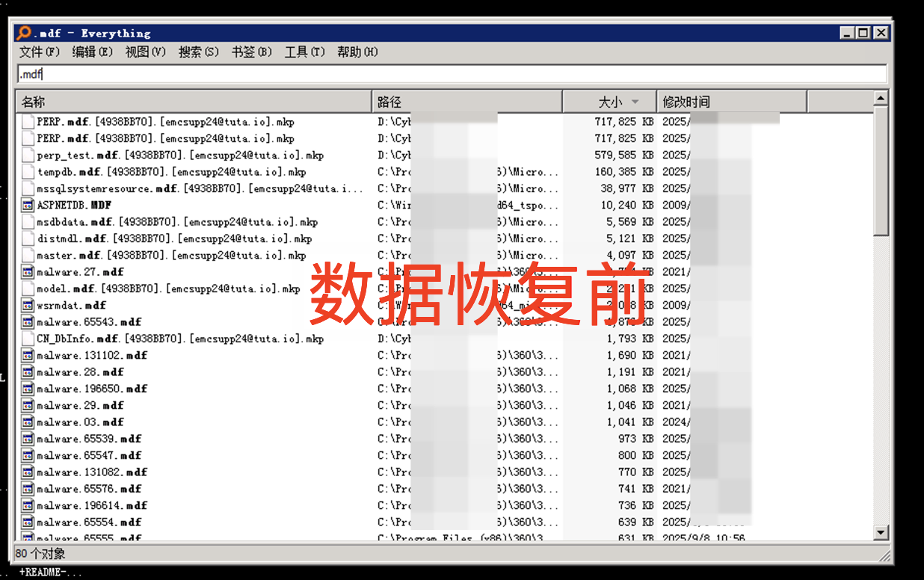Click in the .mdf search input field
The height and width of the screenshot is (580, 924).
(449, 74)
